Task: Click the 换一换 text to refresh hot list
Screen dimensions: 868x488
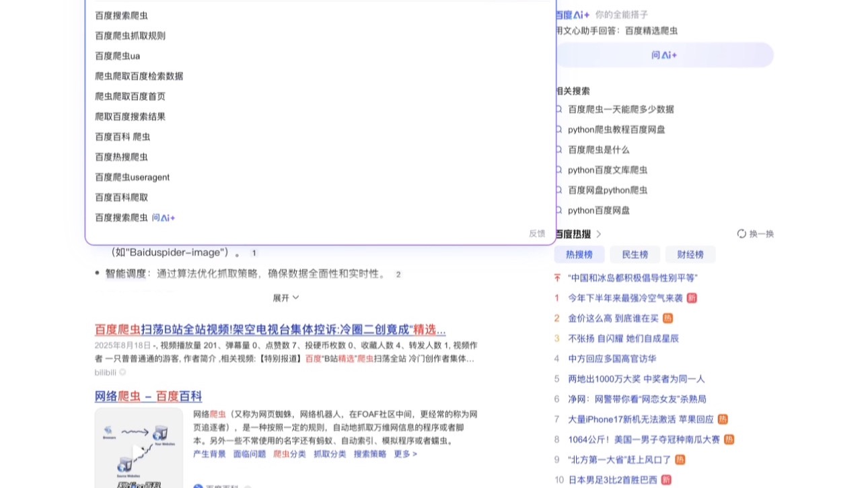Action: tap(762, 234)
